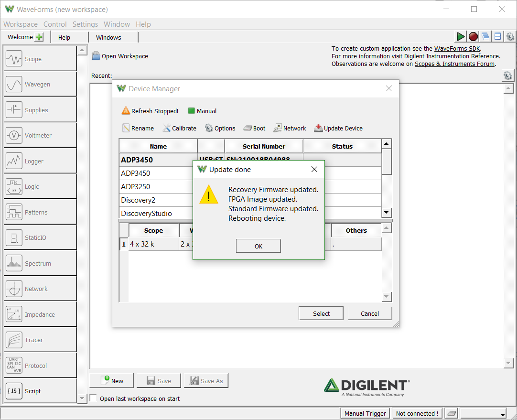Click Update Device in Device Manager
This screenshot has width=517, height=420.
coord(338,128)
